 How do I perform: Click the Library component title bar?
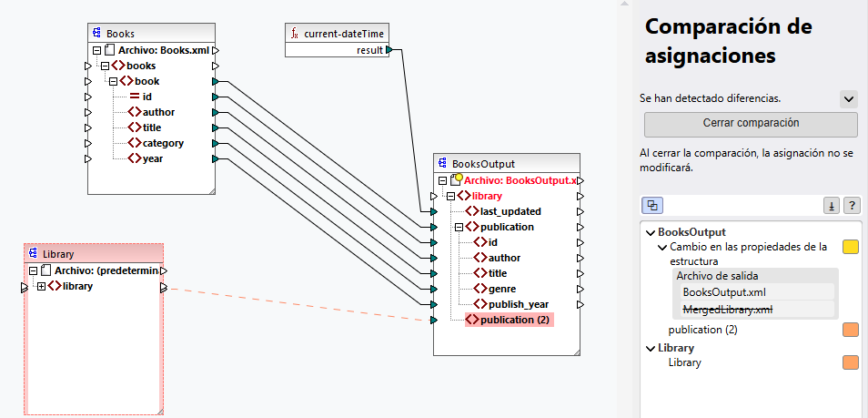tap(94, 254)
